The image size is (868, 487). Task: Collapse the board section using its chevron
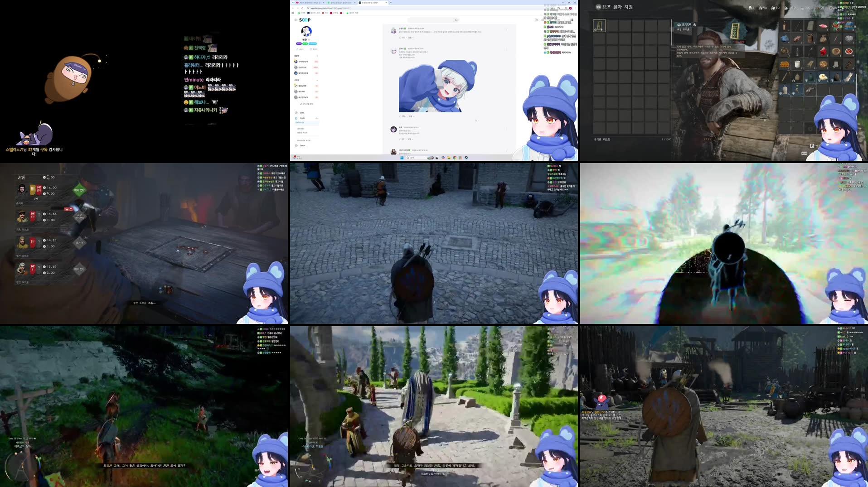point(317,118)
